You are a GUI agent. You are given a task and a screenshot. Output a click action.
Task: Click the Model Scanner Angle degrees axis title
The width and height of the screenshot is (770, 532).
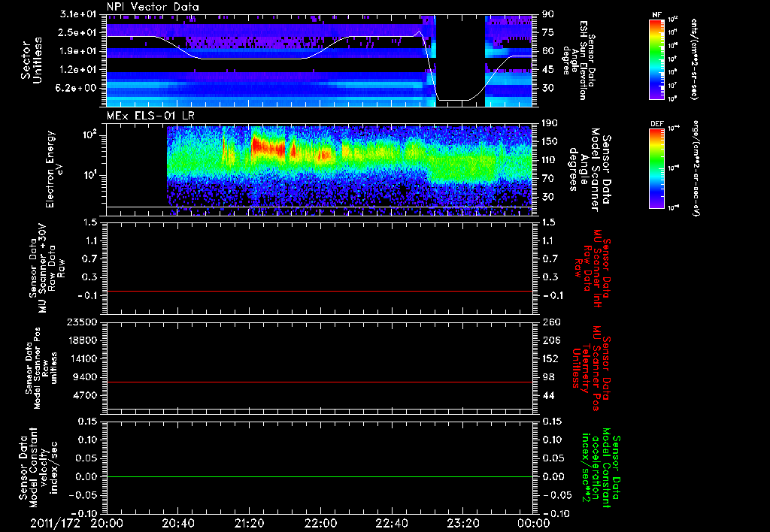[x=590, y=169]
